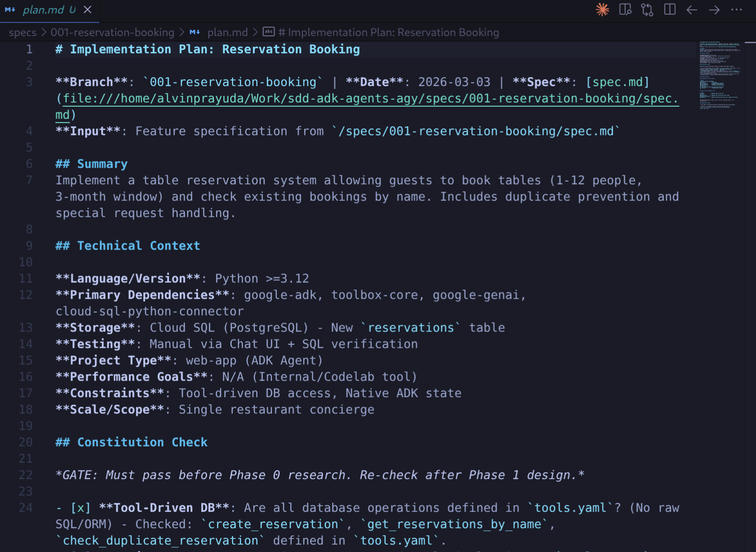Click the [x] Tool-Driven DB checkbox
The width and height of the screenshot is (756, 552).
[81, 508]
